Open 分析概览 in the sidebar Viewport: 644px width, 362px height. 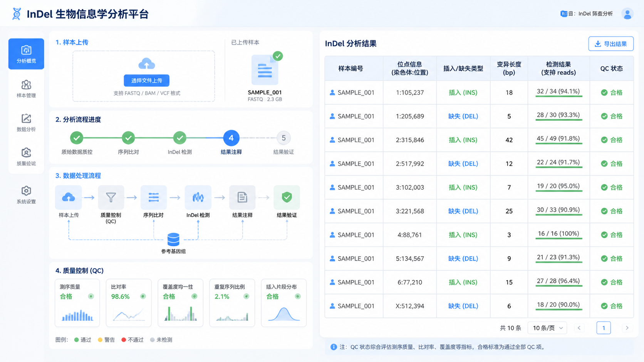26,54
